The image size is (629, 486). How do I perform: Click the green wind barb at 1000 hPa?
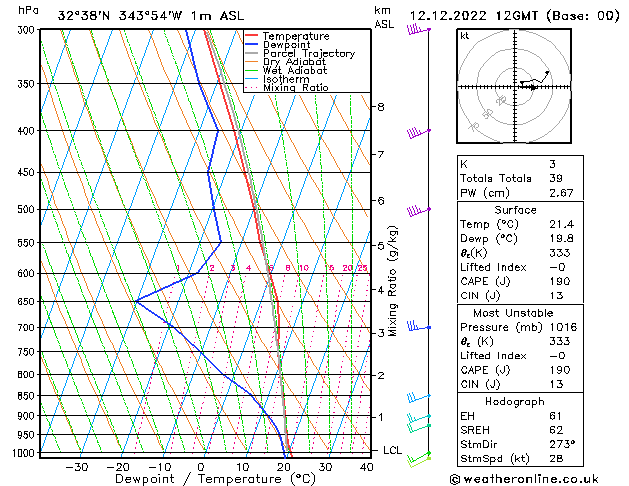point(418,457)
